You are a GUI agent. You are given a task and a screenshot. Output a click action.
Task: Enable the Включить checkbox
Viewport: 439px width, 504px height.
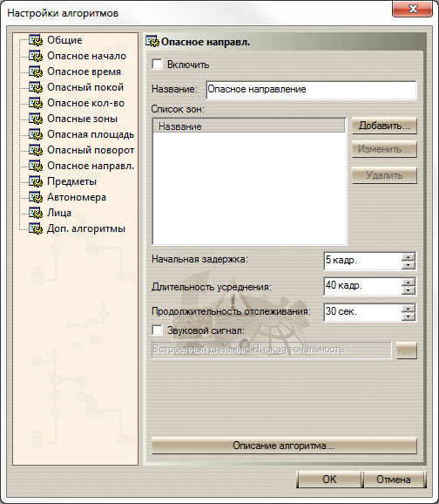click(x=157, y=65)
